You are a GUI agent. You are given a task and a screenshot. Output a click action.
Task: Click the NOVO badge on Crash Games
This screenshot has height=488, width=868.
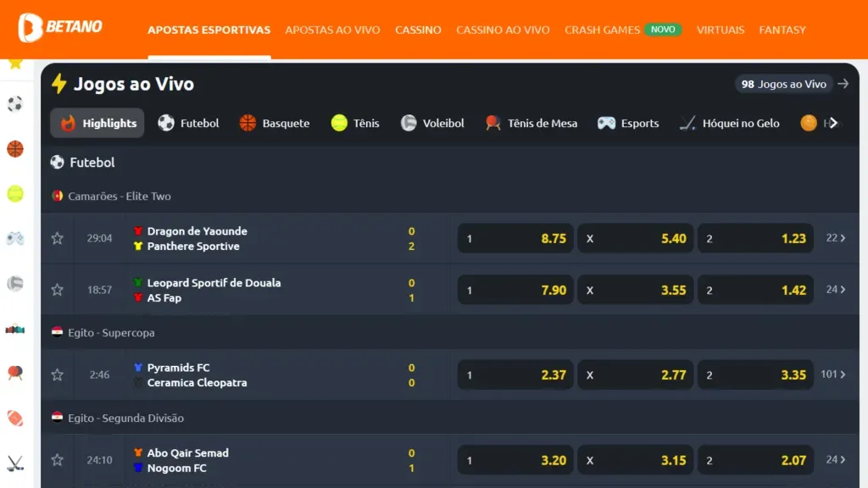pos(664,29)
